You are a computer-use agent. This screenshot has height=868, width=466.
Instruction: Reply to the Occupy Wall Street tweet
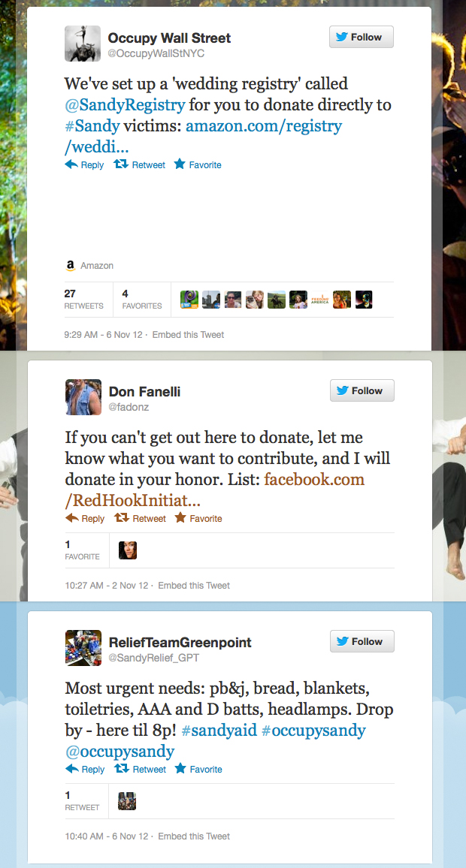tap(84, 165)
